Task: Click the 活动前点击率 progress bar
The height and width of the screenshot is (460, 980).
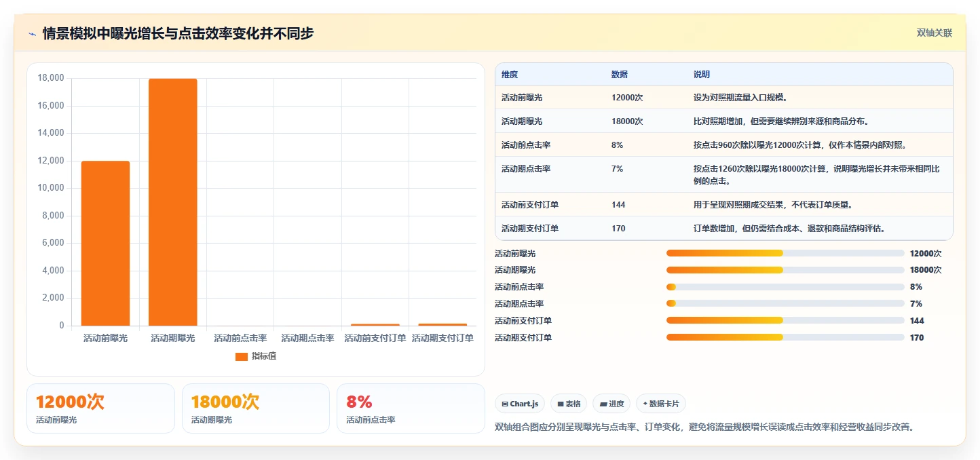Action: pos(785,287)
